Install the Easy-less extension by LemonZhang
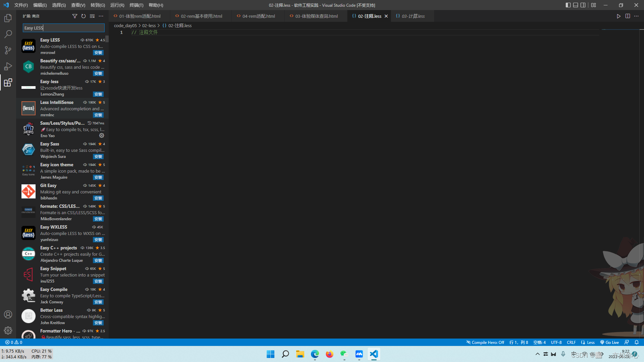Image resolution: width=644 pixels, height=362 pixels. click(98, 94)
